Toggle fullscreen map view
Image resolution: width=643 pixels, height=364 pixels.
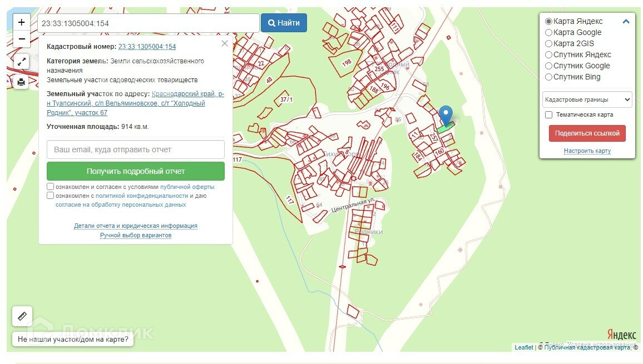21,62
